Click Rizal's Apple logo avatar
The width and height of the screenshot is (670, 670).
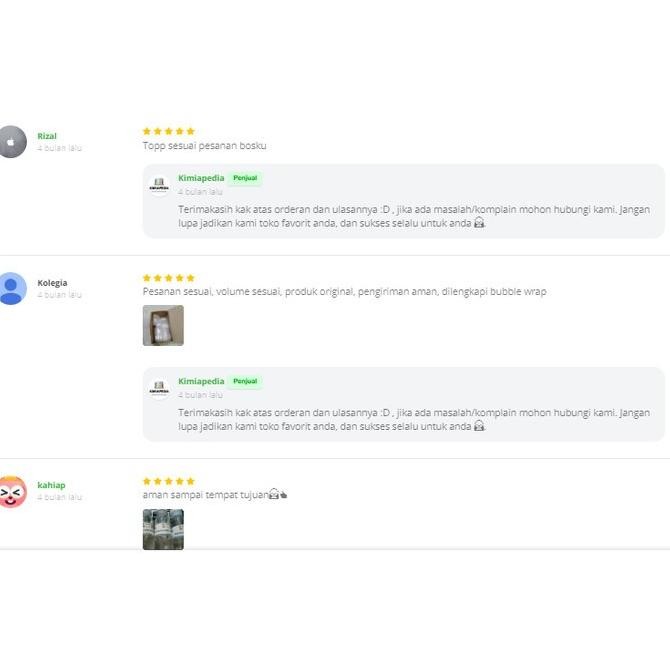[x=11, y=142]
